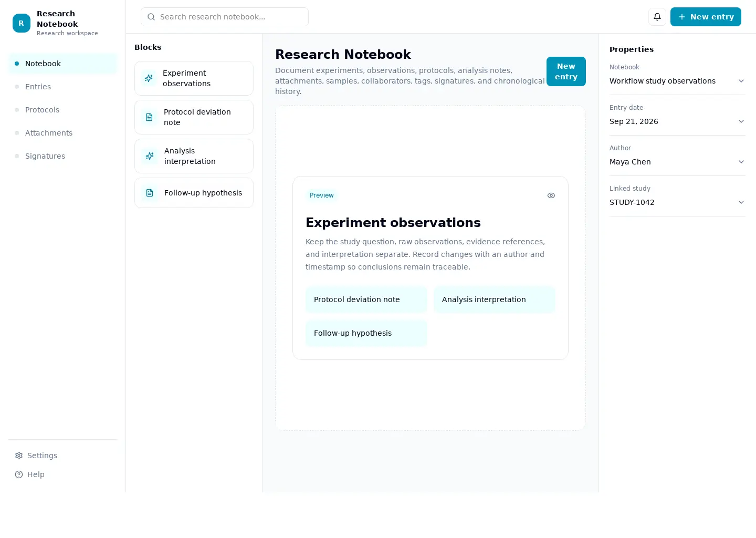Click the search magnifier icon

(151, 17)
